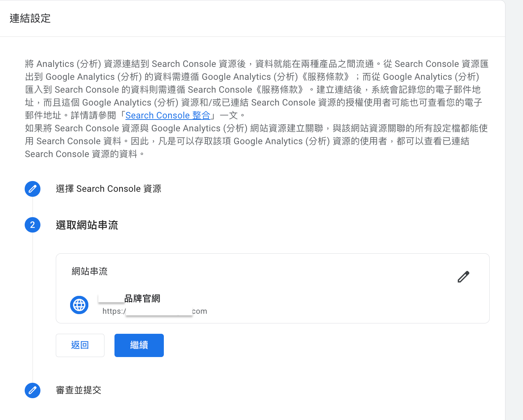Click the https stream URL text

point(155,311)
